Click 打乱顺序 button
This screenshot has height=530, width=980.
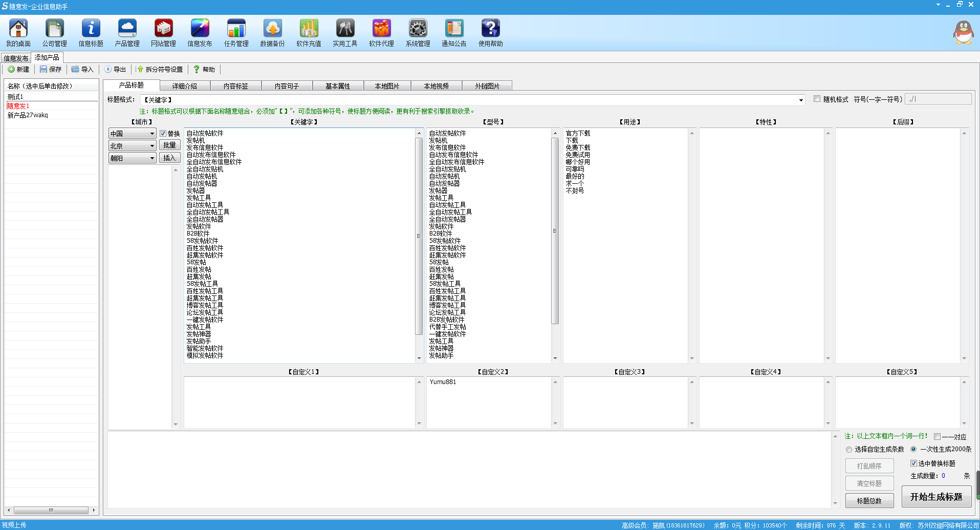pyautogui.click(x=869, y=466)
